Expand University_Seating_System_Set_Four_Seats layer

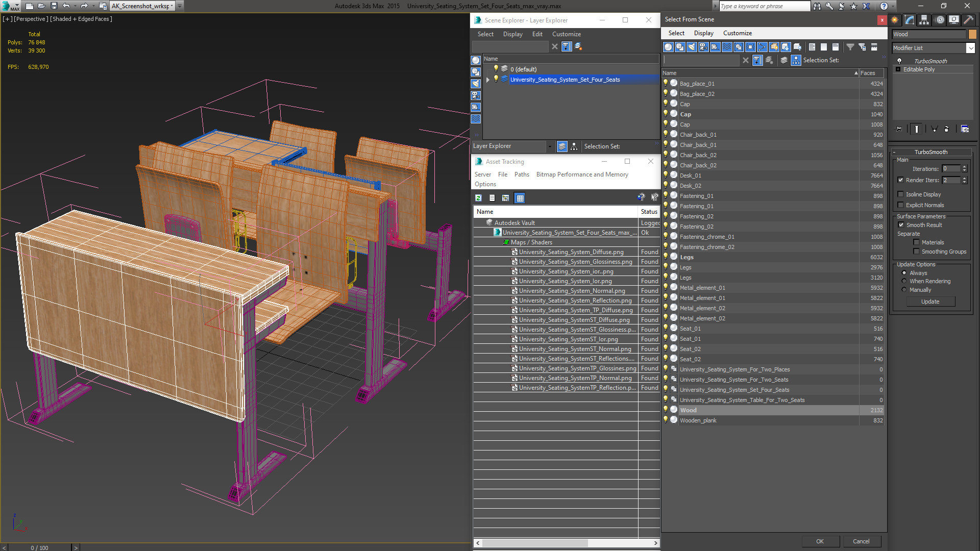[x=488, y=80]
